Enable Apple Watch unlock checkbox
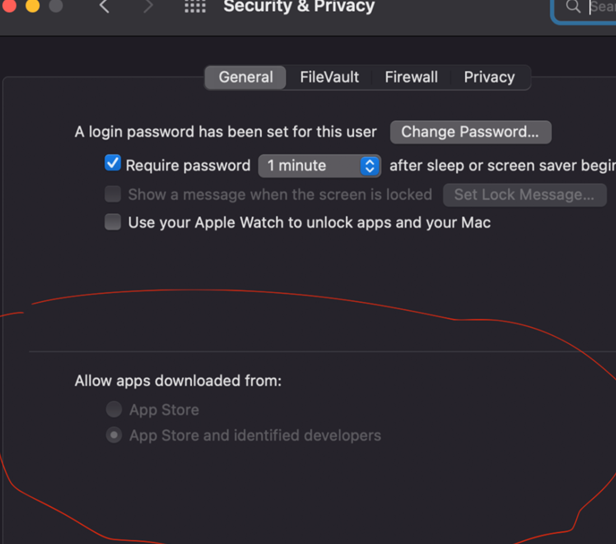This screenshot has width=616, height=544. tap(113, 222)
